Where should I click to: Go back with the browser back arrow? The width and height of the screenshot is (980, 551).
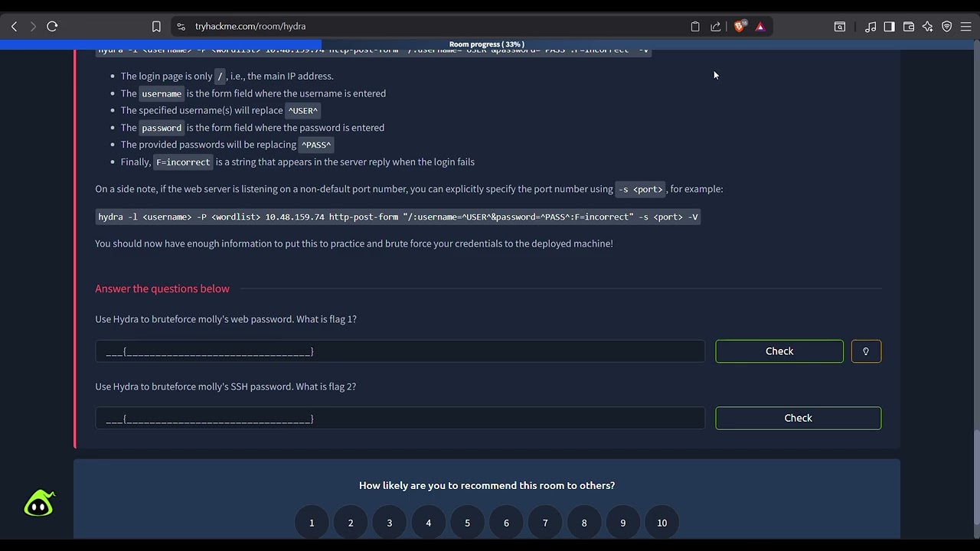click(x=14, y=26)
